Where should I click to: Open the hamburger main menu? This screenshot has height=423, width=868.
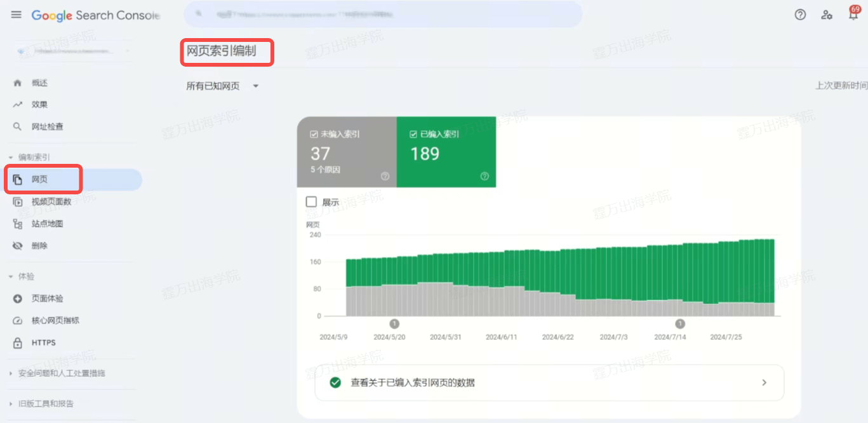coord(16,15)
